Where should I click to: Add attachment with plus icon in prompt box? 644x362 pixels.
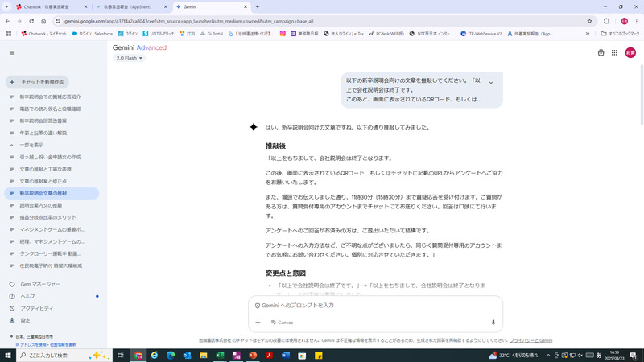[x=258, y=323]
